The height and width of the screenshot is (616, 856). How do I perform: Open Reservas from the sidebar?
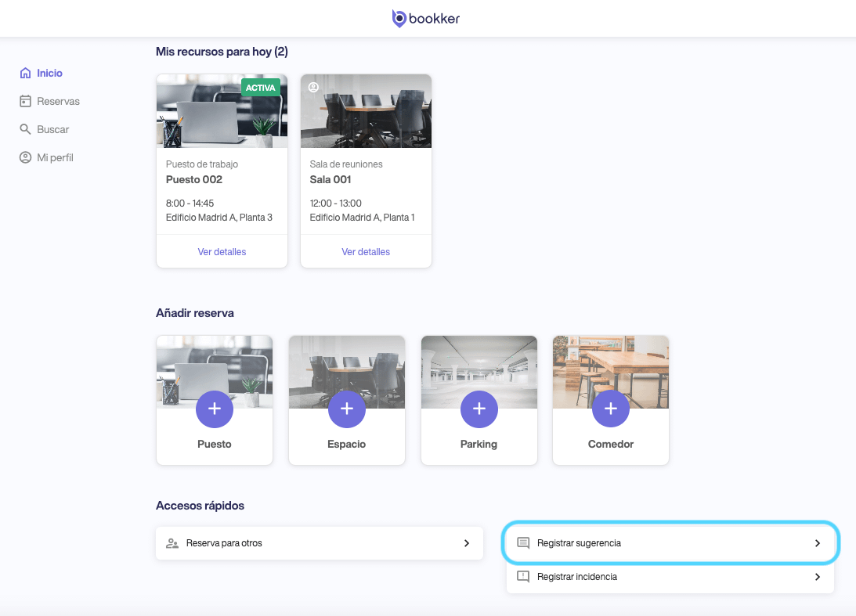click(58, 101)
